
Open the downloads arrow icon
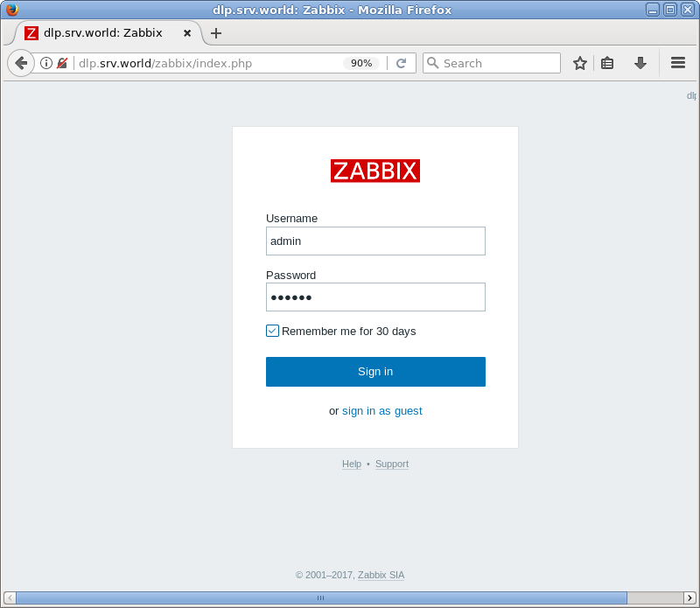tap(640, 63)
